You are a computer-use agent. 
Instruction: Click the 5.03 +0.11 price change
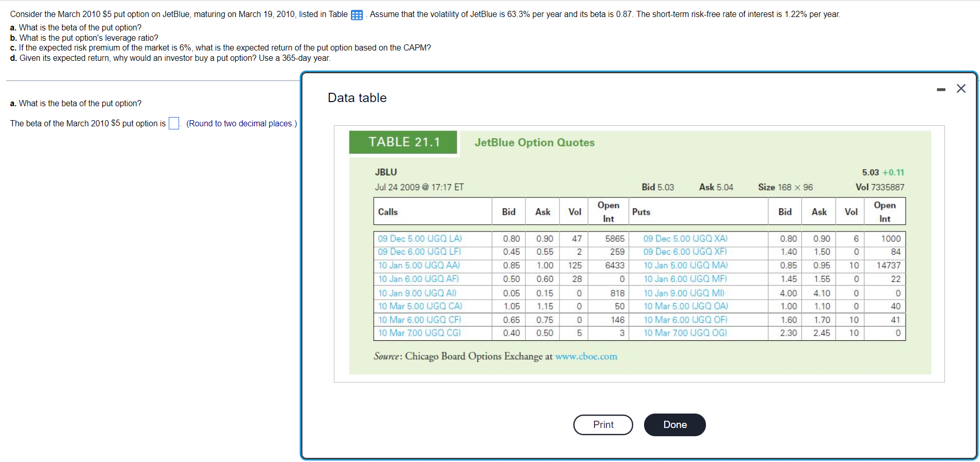pos(883,172)
